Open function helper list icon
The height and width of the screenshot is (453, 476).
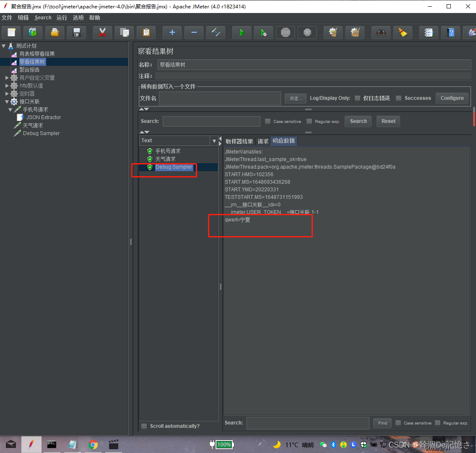point(429,32)
